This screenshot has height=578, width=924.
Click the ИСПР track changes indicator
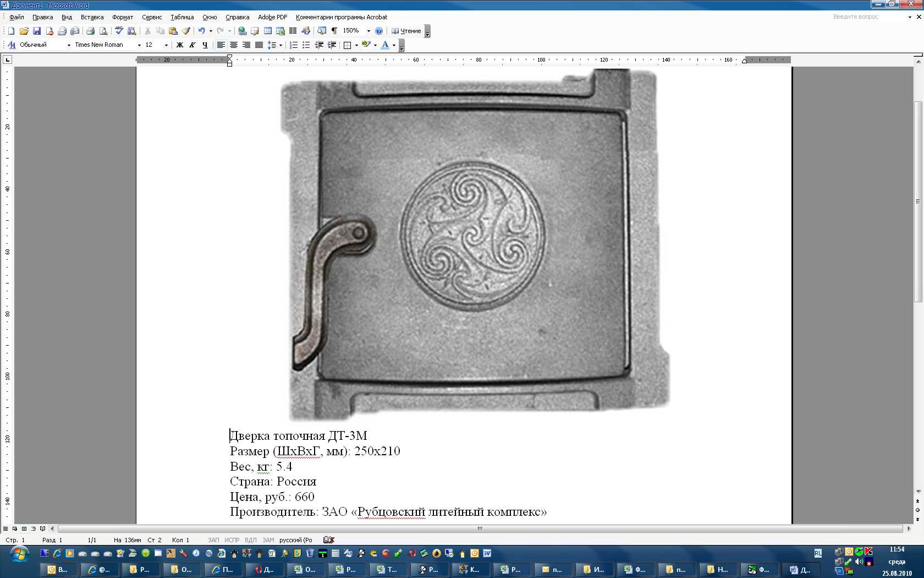pyautogui.click(x=232, y=540)
